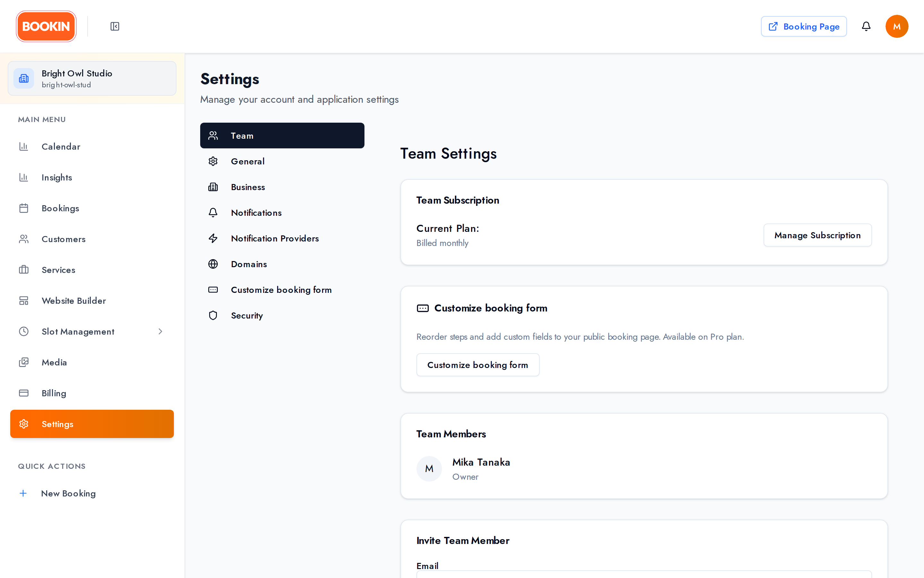Click the lightning icon for Notification Providers
Viewport: 924px width, 578px height.
click(213, 238)
